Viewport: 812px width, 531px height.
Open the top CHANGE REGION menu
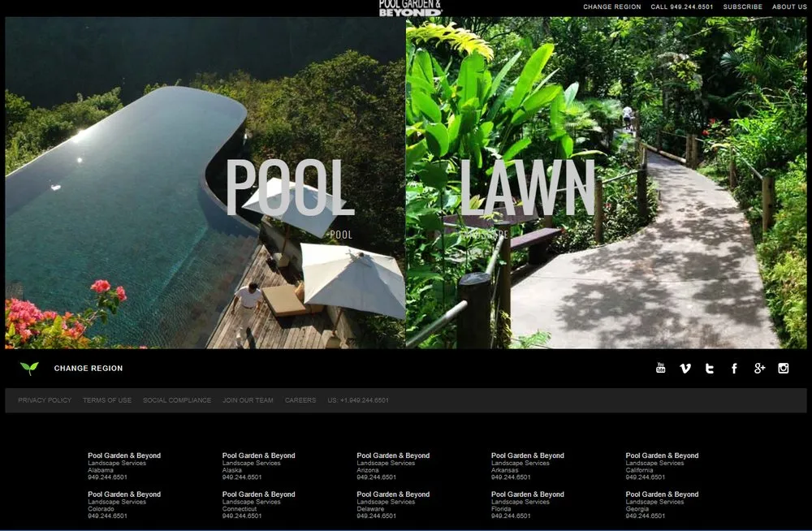(x=611, y=6)
